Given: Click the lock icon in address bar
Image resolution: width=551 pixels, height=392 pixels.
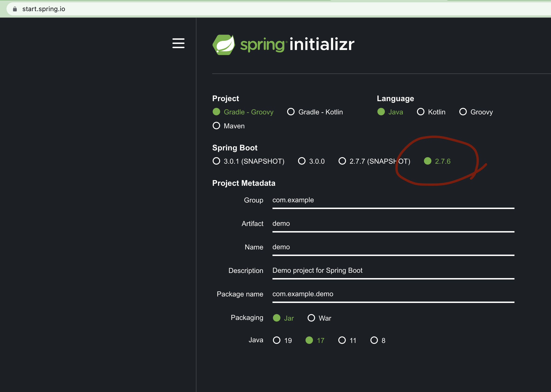Looking at the screenshot, I should pos(15,9).
